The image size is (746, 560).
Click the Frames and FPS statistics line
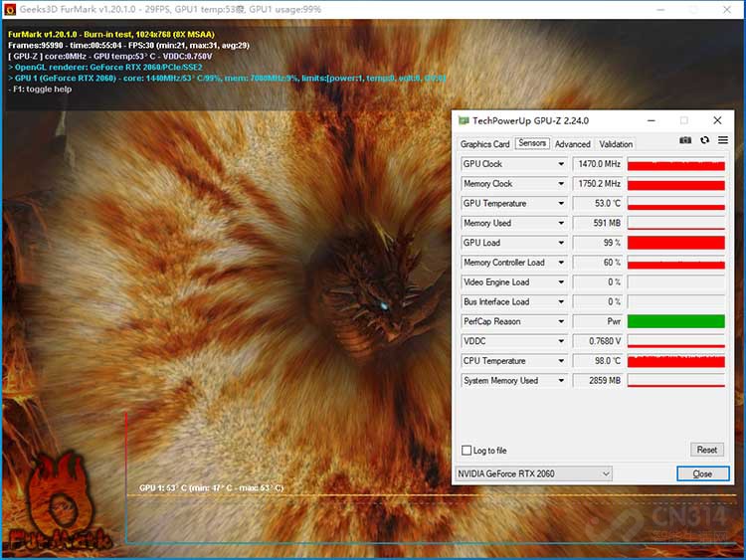128,45
